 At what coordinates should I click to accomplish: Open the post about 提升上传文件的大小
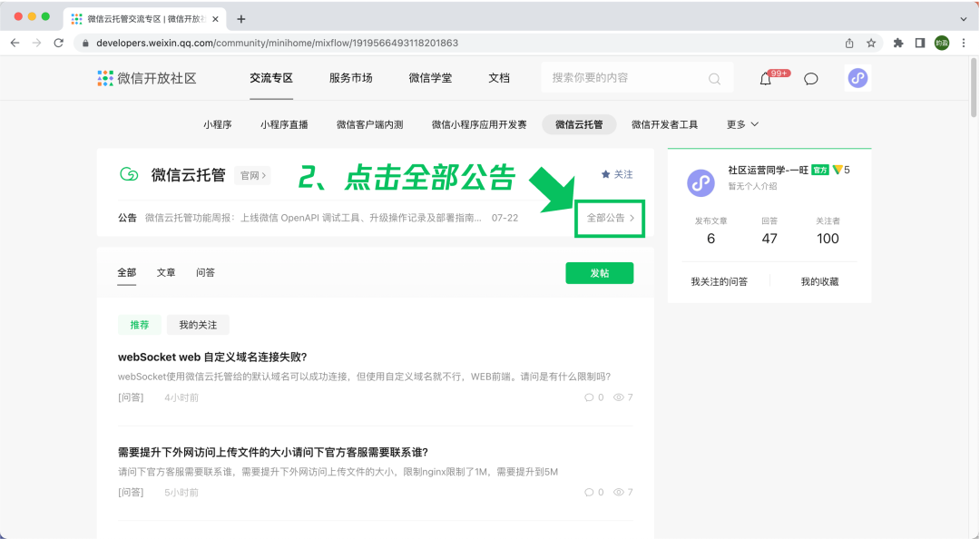coord(273,452)
